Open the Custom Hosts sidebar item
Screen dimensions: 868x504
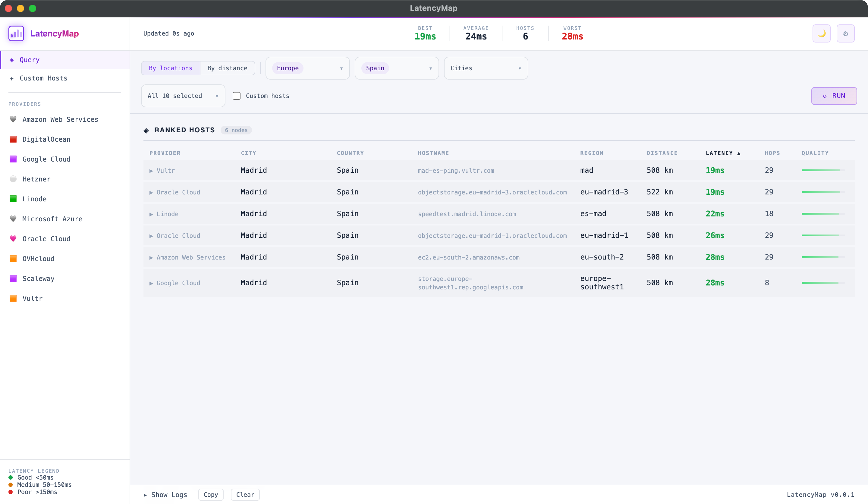pyautogui.click(x=43, y=78)
